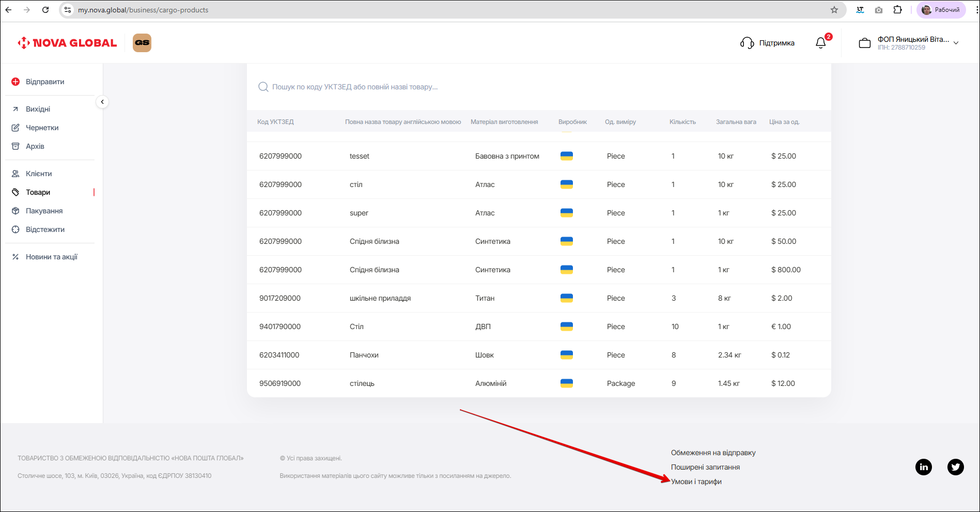Click Ukraine flag in стілець row

coord(567,383)
